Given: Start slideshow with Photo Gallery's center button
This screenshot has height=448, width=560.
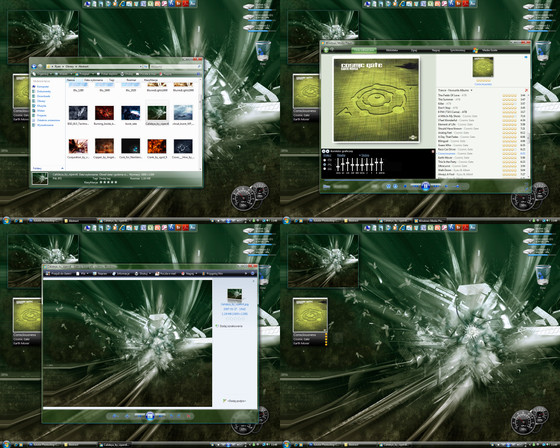Looking at the screenshot, I should point(150,415).
